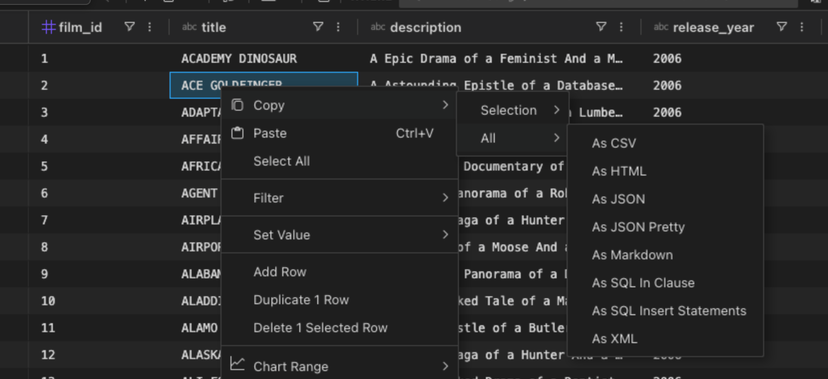Click the Chart Range graph icon
Image resolution: width=828 pixels, height=379 pixels.
238,364
